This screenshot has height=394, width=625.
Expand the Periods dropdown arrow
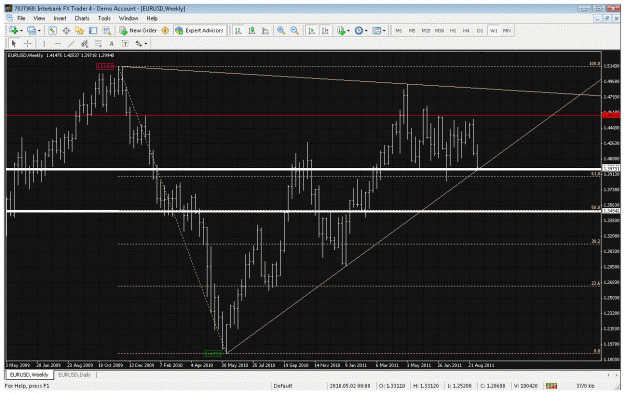[366, 31]
